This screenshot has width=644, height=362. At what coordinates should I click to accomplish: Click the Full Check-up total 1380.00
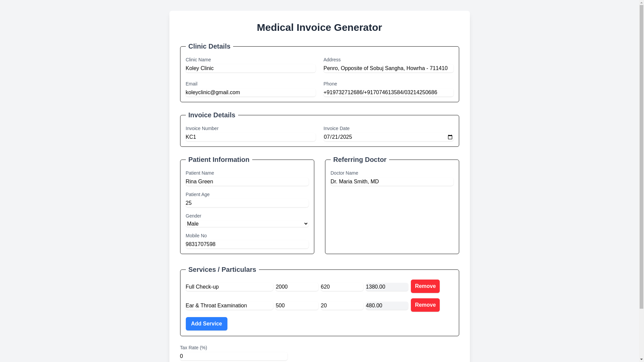tap(387, 287)
